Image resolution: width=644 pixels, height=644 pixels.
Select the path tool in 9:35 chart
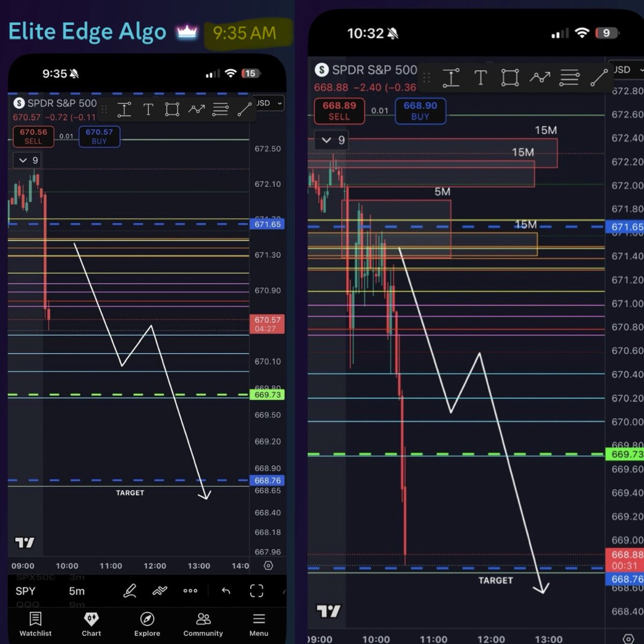coord(196,109)
